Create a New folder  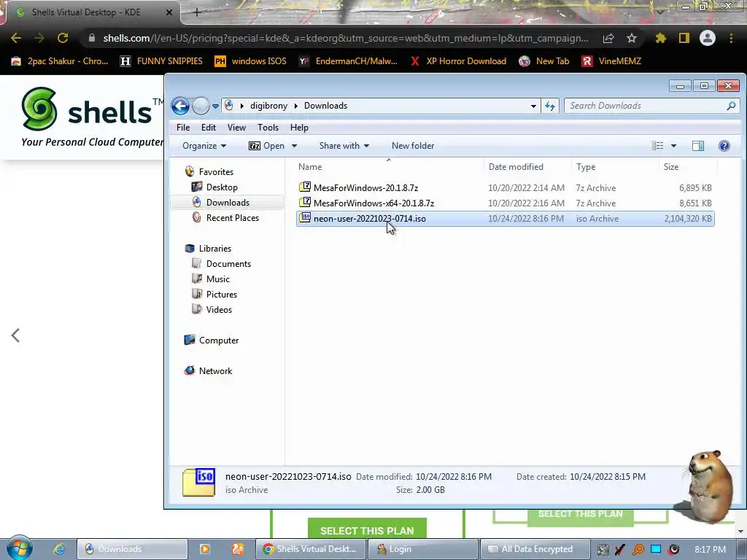[x=413, y=146]
